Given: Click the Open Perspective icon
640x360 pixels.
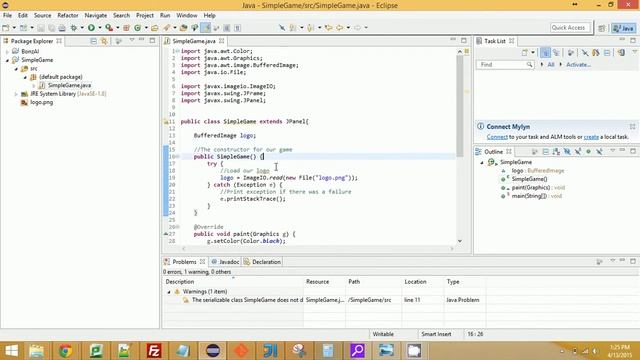Looking at the screenshot, I should 602,28.
